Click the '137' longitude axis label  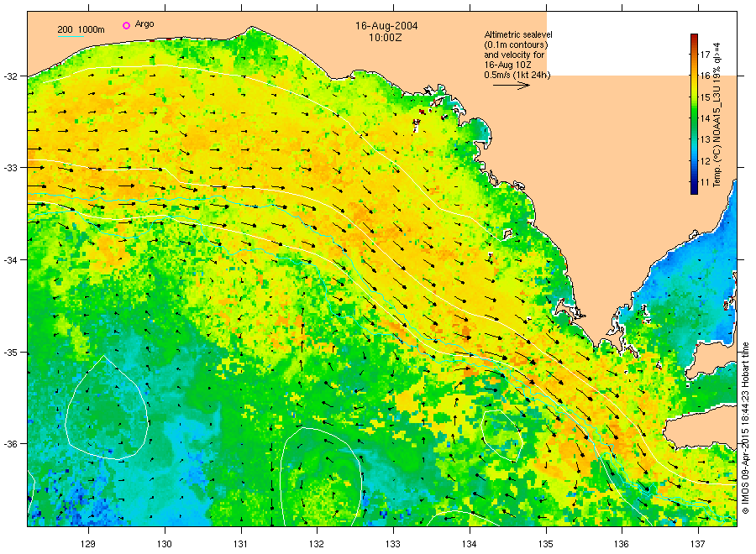(698, 544)
